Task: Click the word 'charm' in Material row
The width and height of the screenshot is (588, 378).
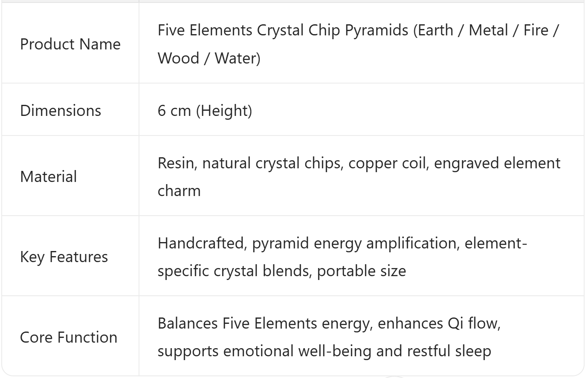Action: coord(179,190)
